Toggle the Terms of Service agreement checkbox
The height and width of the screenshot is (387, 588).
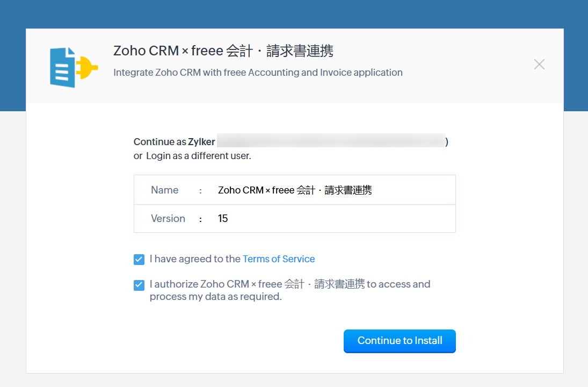pos(139,260)
